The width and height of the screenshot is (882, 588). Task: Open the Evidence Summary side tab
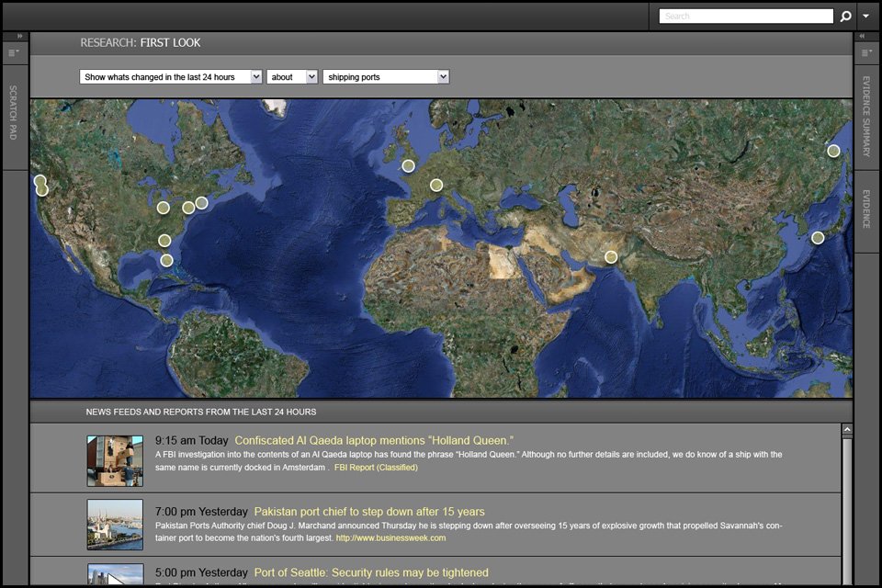[866, 116]
